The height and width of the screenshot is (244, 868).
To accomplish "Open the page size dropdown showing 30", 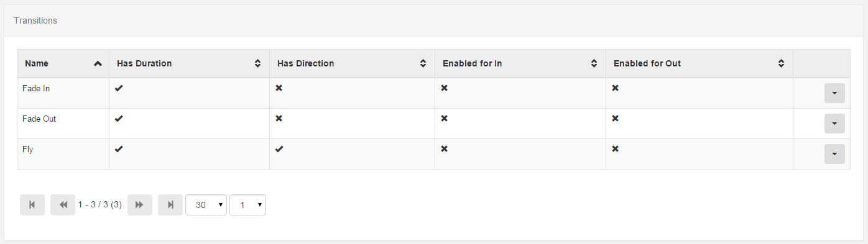I will [206, 205].
